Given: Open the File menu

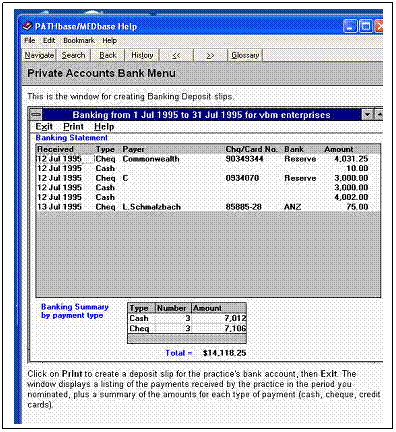Looking at the screenshot, I should tap(30, 41).
